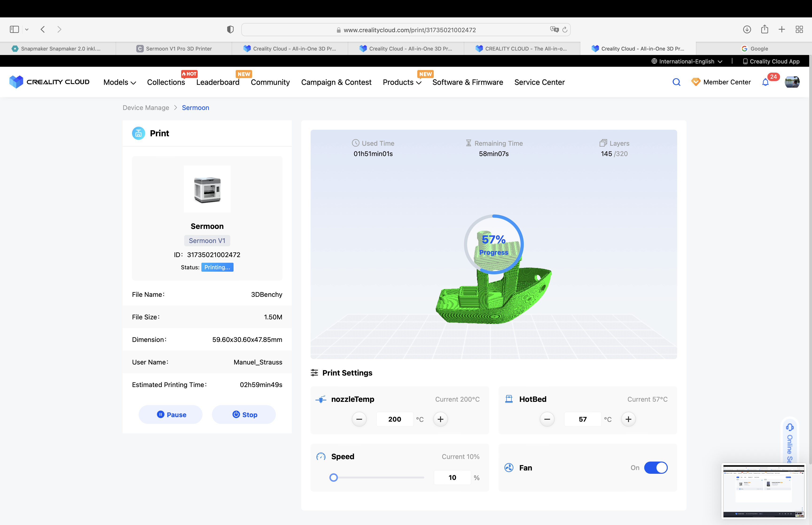Click the Creality Cloud logo

tap(49, 82)
